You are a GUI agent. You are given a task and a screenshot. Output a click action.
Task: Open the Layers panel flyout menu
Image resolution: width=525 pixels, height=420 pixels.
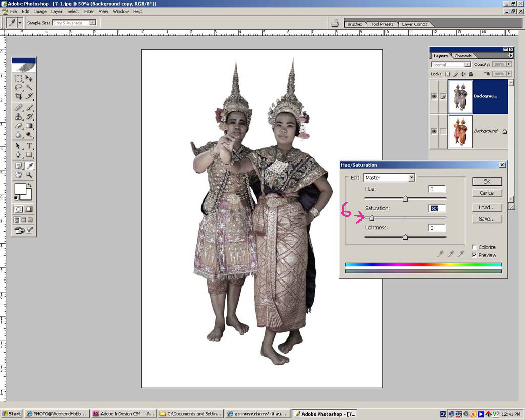click(x=511, y=55)
